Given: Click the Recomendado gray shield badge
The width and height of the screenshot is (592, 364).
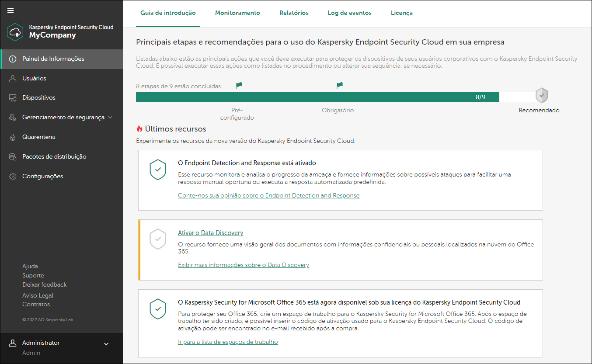Looking at the screenshot, I should tap(542, 95).
